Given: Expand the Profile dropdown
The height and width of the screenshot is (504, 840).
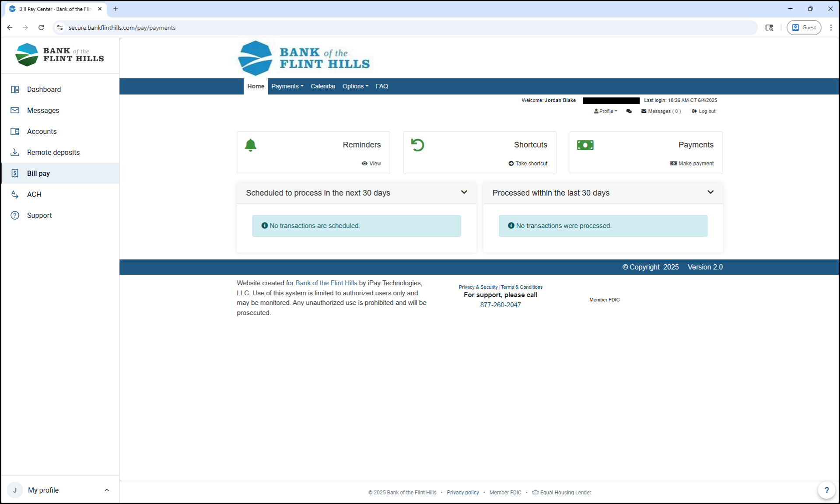Looking at the screenshot, I should pyautogui.click(x=606, y=111).
